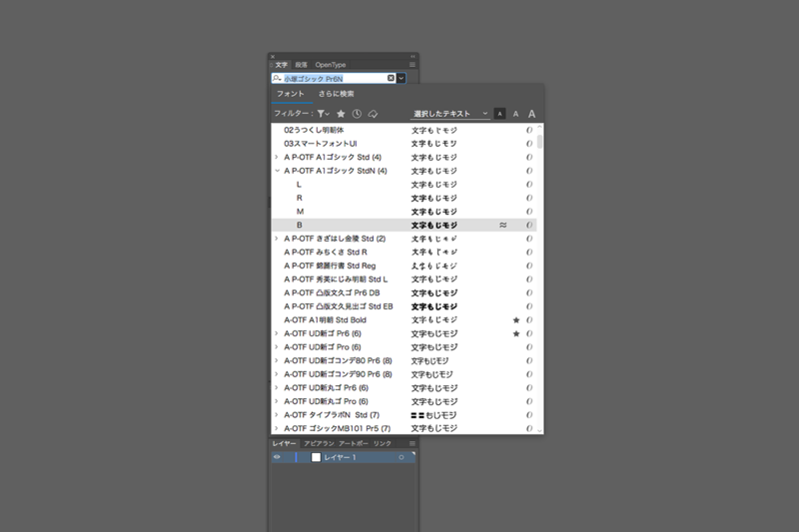The width and height of the screenshot is (799, 532).
Task: Click OpenType icon for A-OTF UD新丸ゴ Pr6
Action: click(529, 388)
